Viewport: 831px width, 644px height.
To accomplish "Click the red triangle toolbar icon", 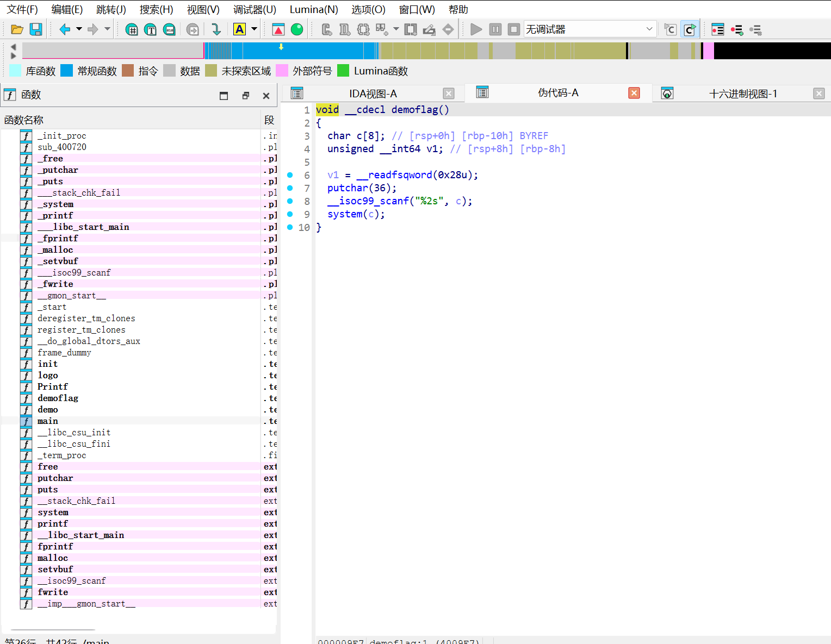I will tap(278, 29).
